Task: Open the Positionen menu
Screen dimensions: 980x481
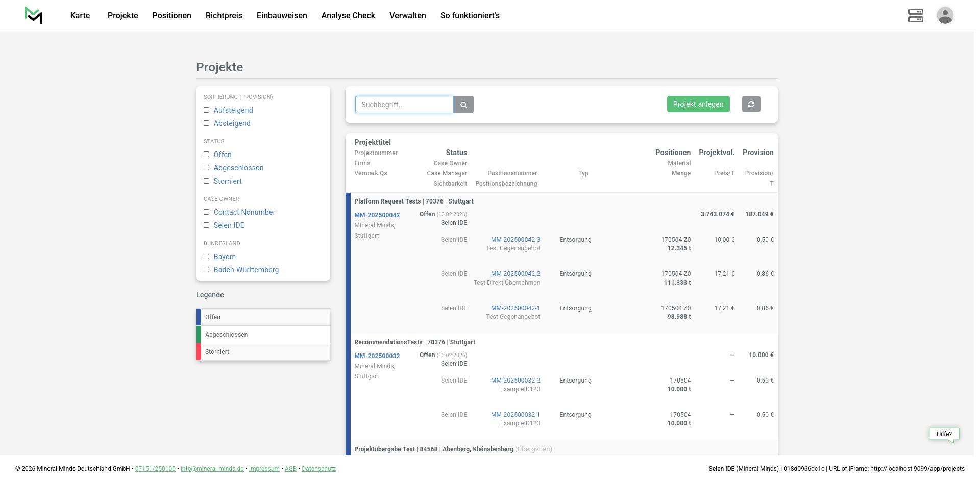Action: coord(171,15)
